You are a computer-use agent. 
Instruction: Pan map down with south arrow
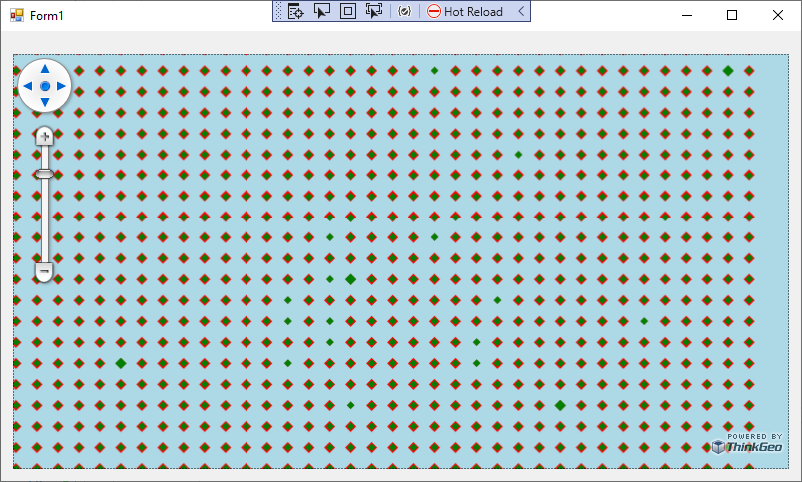click(45, 102)
